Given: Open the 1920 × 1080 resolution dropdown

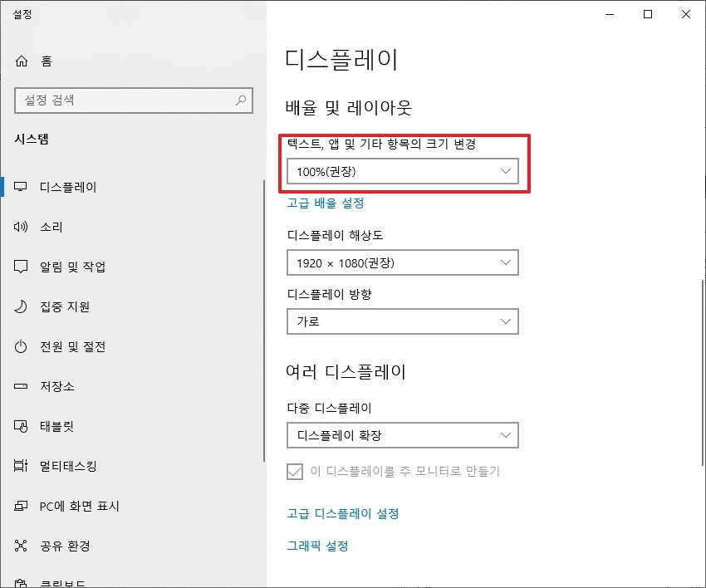Looking at the screenshot, I should (403, 262).
